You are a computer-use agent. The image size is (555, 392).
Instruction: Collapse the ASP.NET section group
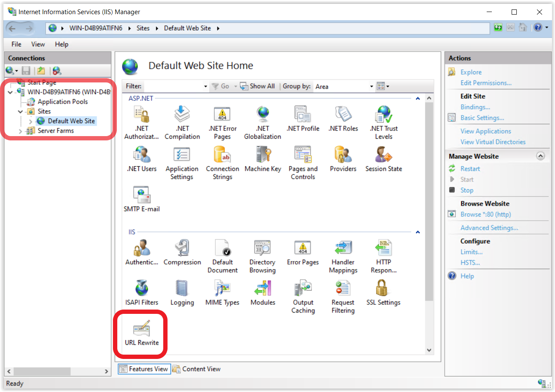pyautogui.click(x=417, y=99)
